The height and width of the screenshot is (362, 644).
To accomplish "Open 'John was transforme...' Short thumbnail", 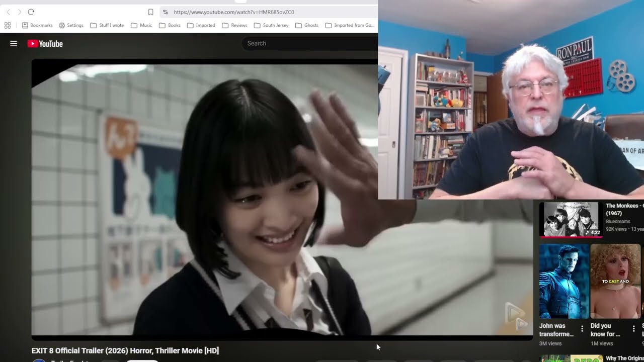I will tap(563, 281).
